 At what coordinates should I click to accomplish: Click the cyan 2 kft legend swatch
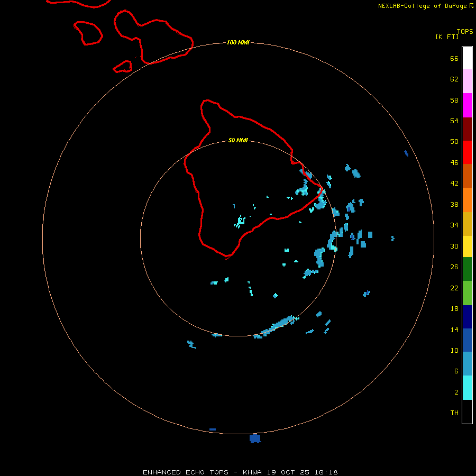coord(467,388)
